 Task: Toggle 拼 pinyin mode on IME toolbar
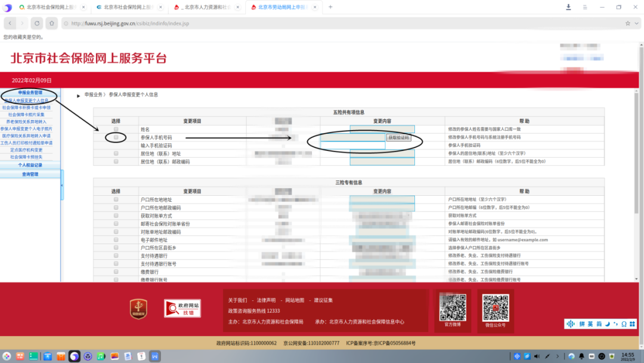(x=582, y=324)
